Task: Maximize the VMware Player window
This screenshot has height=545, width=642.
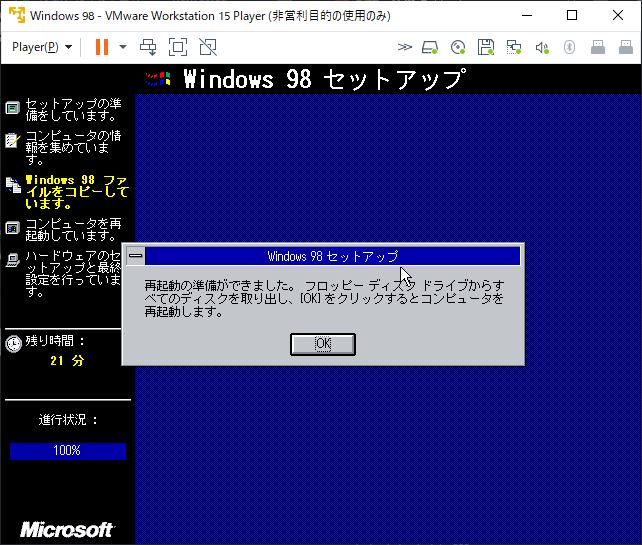Action: [x=572, y=16]
